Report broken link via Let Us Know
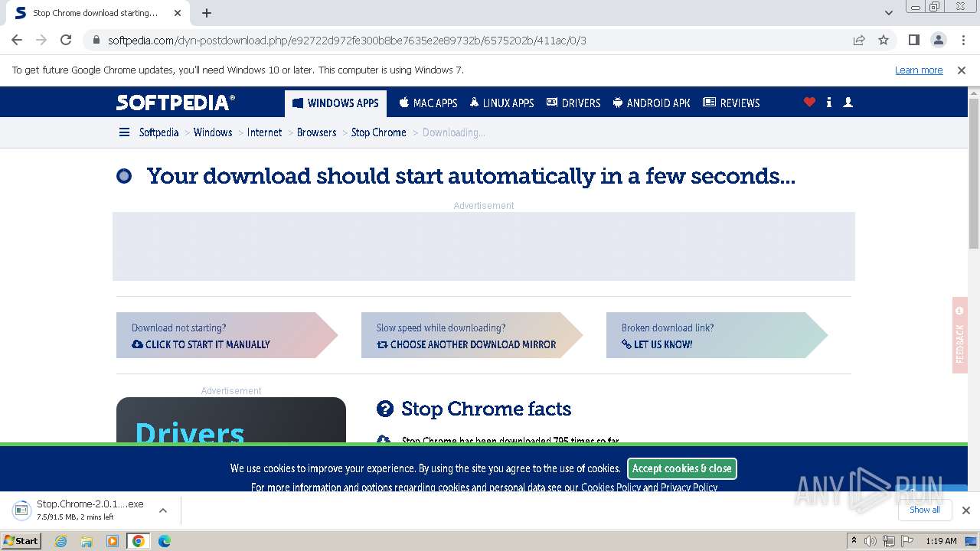The height and width of the screenshot is (551, 980). (717, 335)
